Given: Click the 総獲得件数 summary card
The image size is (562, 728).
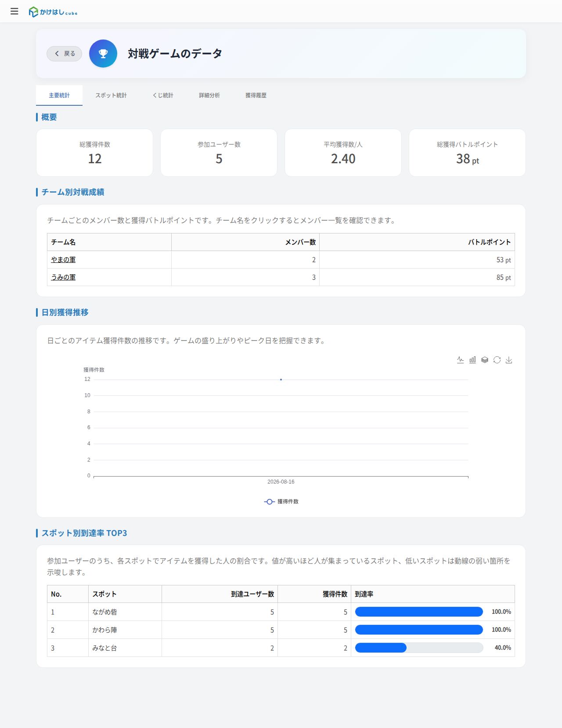Looking at the screenshot, I should [x=94, y=153].
